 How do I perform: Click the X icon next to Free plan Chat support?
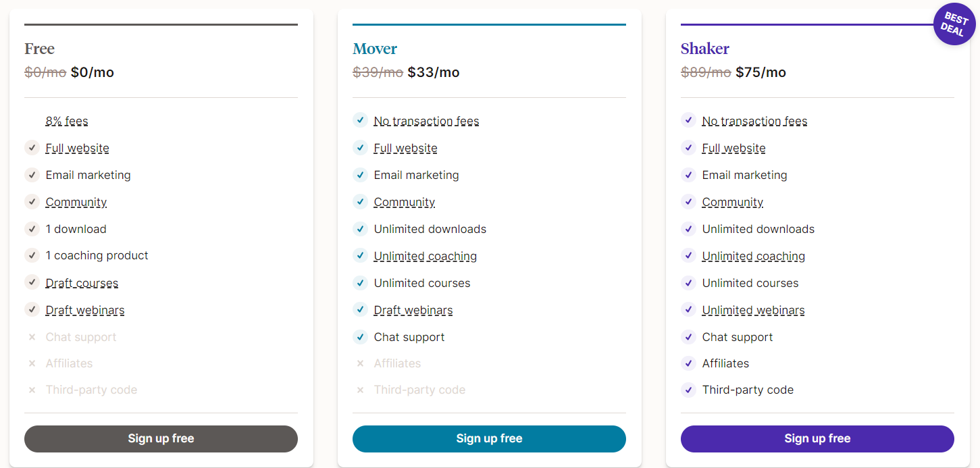[32, 337]
